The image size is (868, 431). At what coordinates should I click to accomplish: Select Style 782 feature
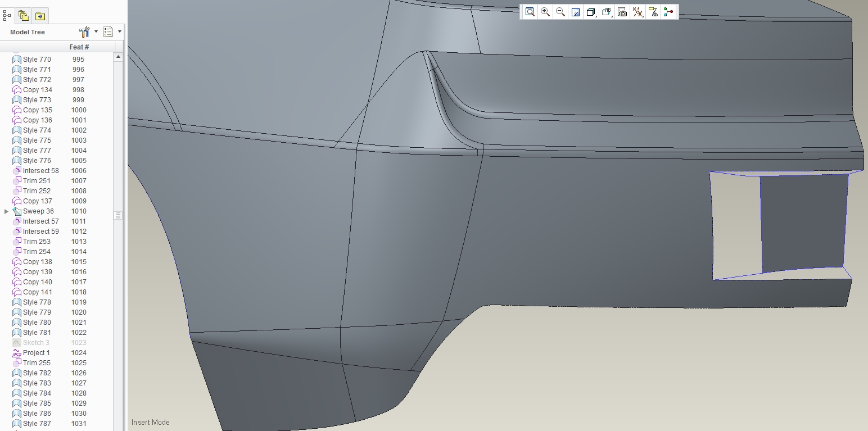(x=37, y=373)
